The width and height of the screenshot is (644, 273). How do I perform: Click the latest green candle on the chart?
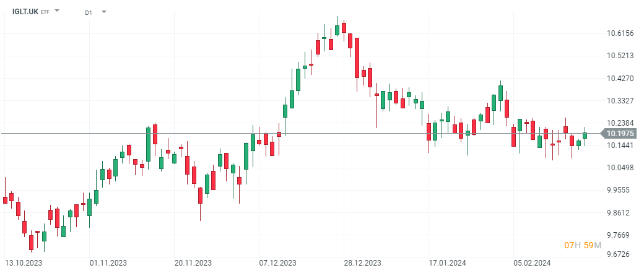click(x=585, y=136)
